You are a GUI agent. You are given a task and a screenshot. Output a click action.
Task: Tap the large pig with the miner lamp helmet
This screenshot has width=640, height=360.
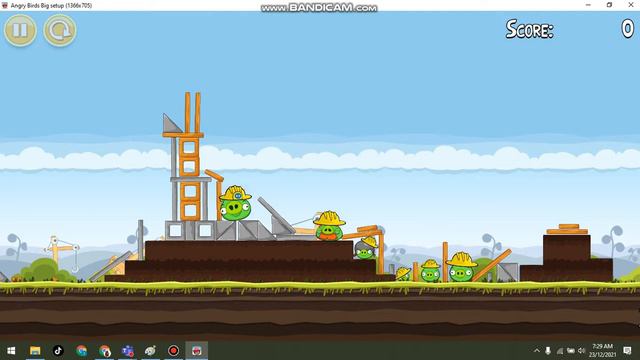coord(235,204)
